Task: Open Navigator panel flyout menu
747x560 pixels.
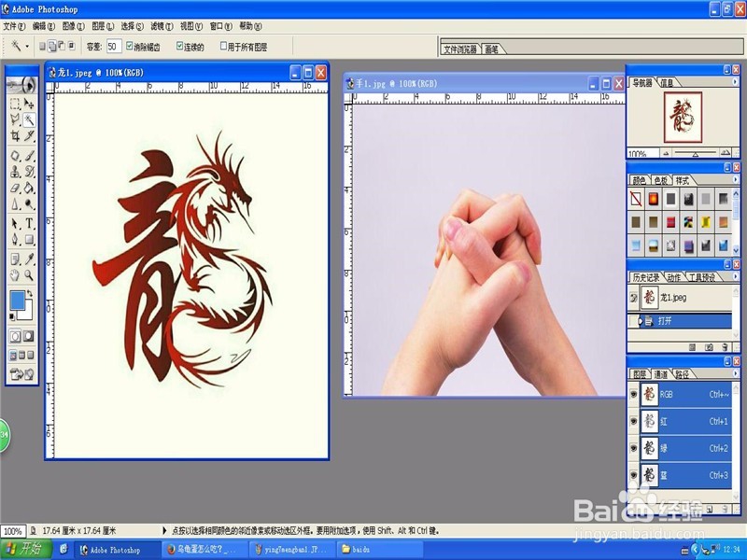Action: click(x=735, y=82)
